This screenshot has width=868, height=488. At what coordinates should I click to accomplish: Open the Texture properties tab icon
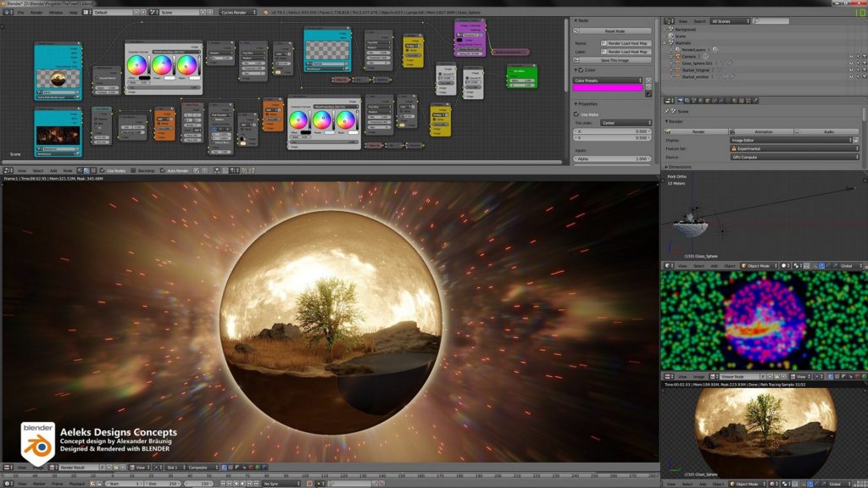[x=742, y=101]
